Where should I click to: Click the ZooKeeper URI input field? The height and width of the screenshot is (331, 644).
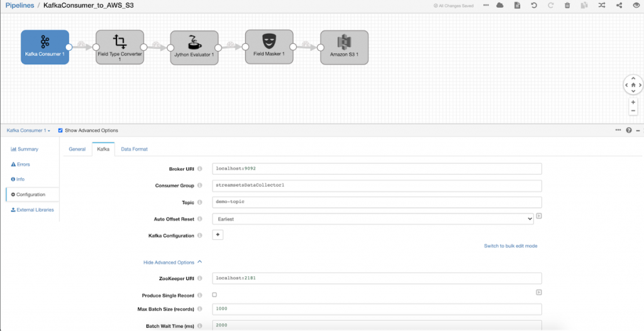[377, 278]
